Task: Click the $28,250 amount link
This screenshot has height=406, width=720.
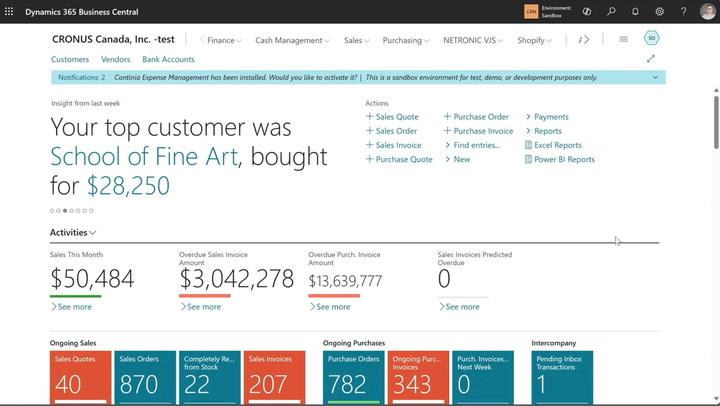Action: pyautogui.click(x=128, y=186)
